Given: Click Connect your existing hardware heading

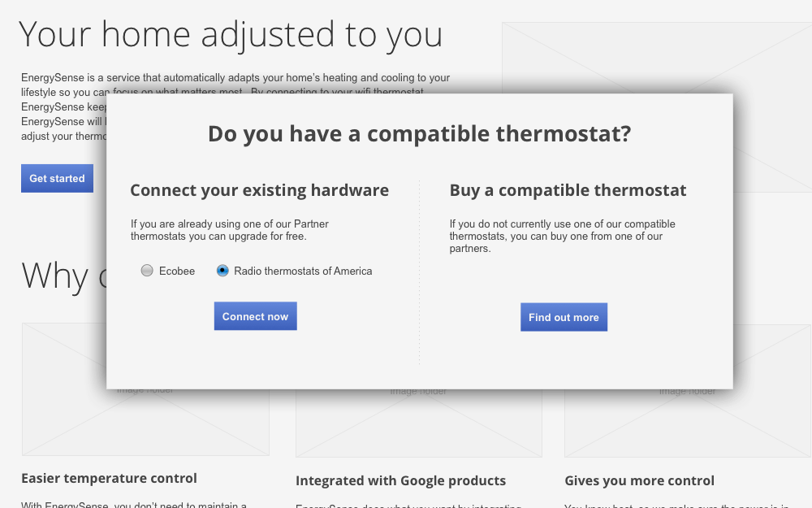Looking at the screenshot, I should coord(259,190).
